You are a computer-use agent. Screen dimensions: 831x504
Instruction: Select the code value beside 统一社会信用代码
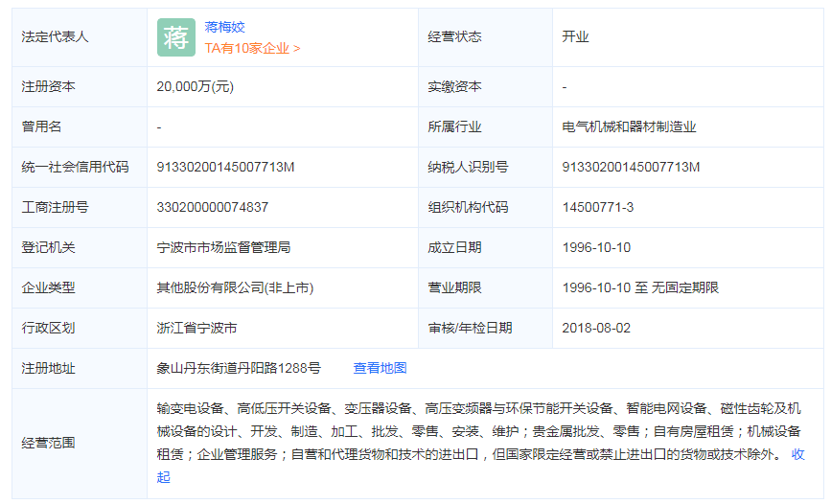225,167
